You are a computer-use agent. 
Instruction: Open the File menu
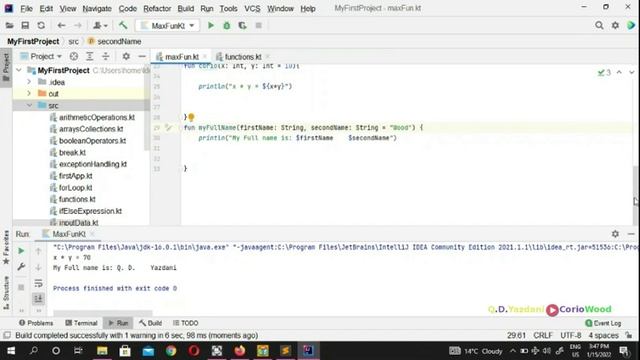tap(27, 8)
